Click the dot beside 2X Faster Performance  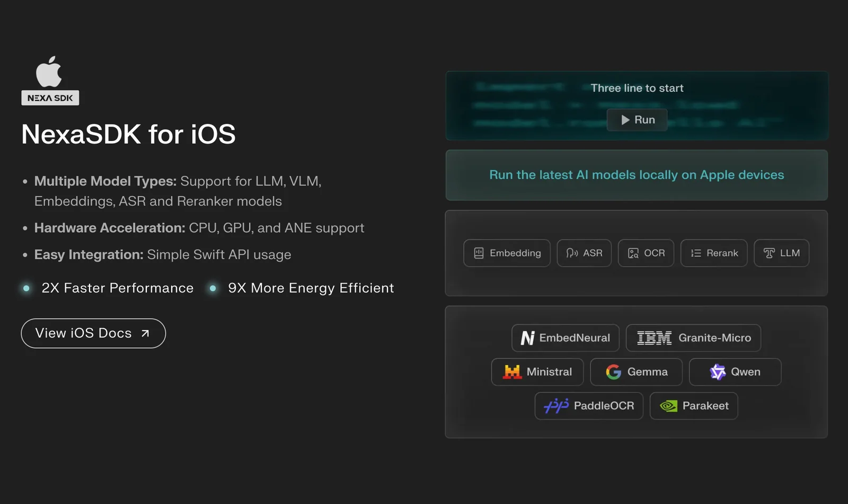click(26, 288)
